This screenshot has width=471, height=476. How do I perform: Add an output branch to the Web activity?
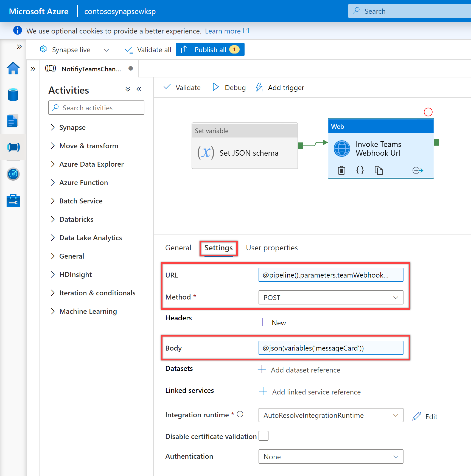[417, 170]
